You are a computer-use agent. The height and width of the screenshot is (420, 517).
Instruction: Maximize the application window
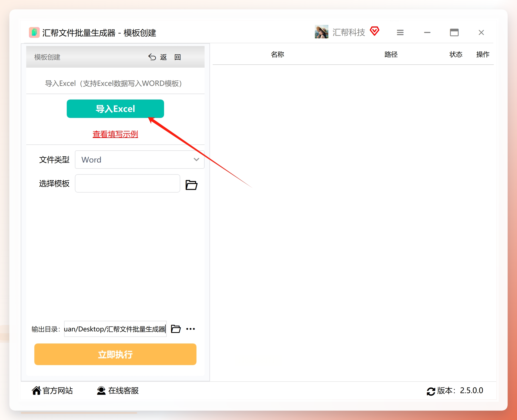pos(454,32)
